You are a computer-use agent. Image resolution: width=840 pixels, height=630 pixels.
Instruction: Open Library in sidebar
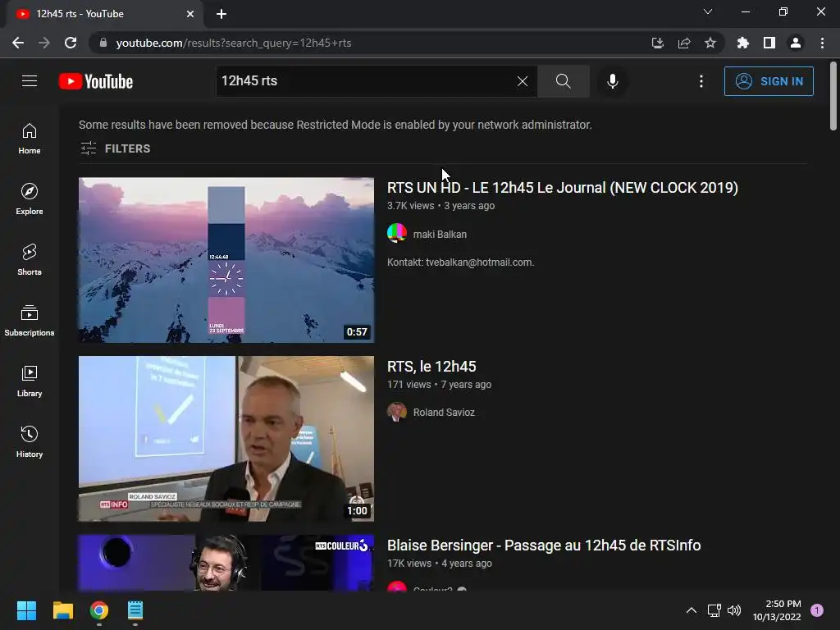(30, 381)
